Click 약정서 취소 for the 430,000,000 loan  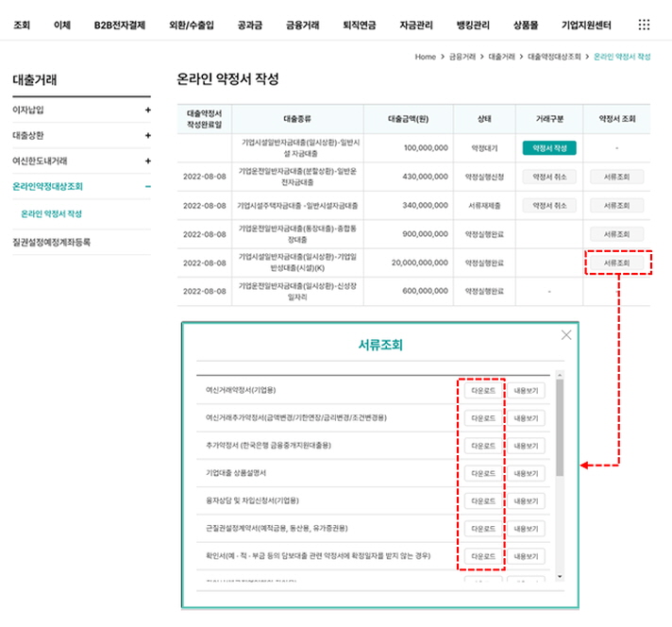coord(548,177)
